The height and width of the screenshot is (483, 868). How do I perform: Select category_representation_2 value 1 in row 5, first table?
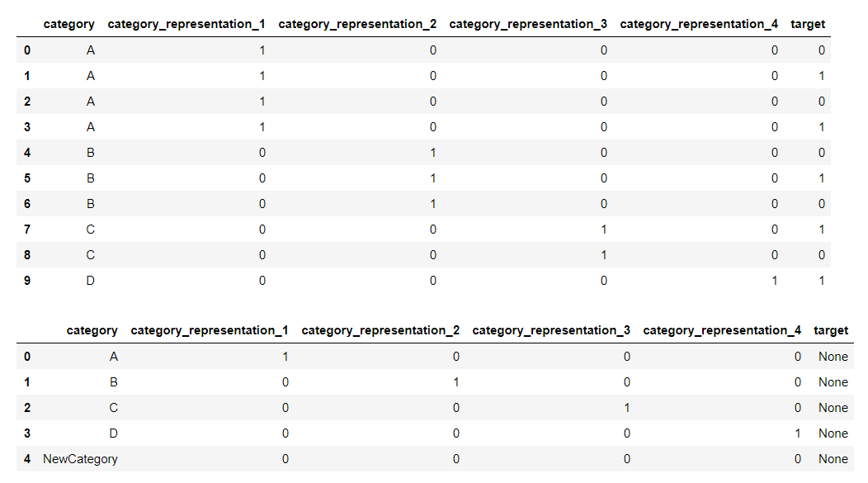pyautogui.click(x=433, y=178)
